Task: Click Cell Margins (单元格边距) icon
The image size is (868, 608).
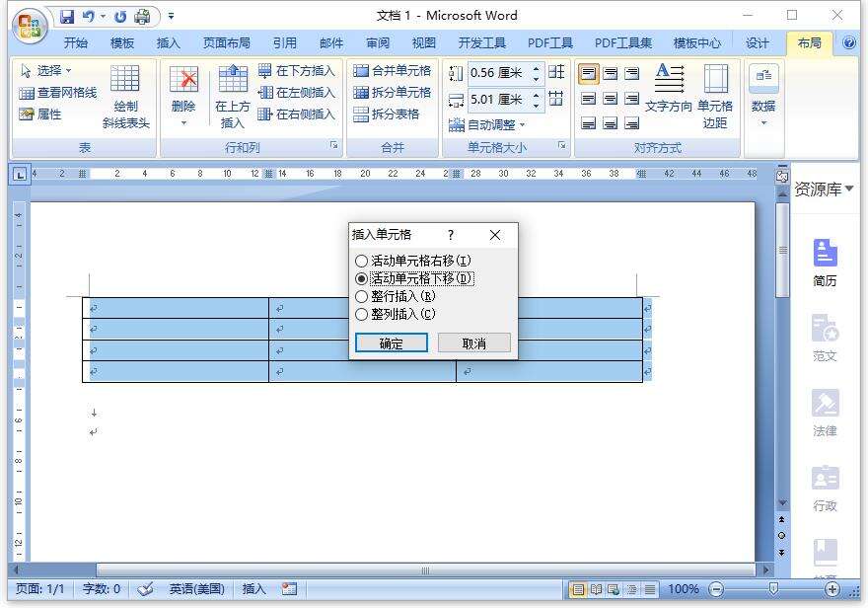Action: (x=715, y=81)
